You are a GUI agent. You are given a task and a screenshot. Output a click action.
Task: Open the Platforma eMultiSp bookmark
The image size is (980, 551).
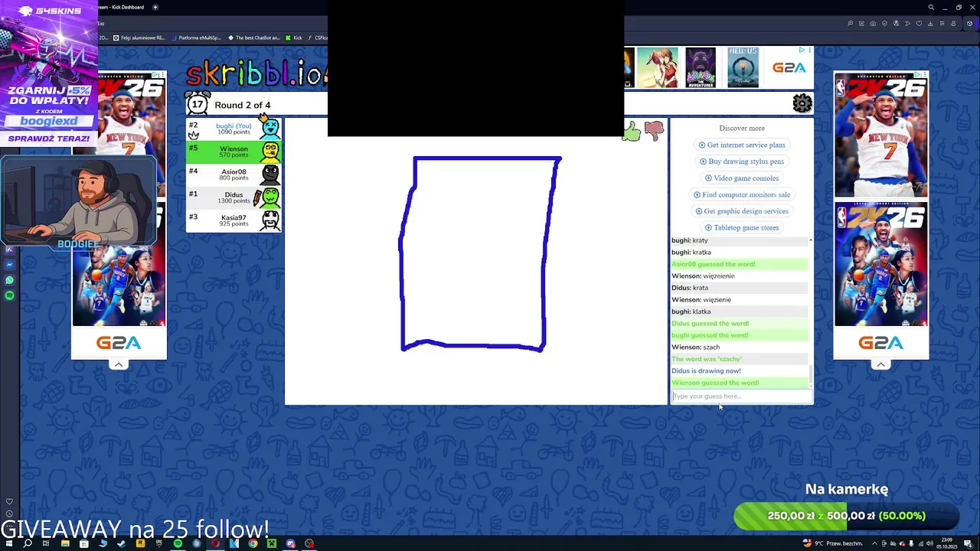click(195, 37)
